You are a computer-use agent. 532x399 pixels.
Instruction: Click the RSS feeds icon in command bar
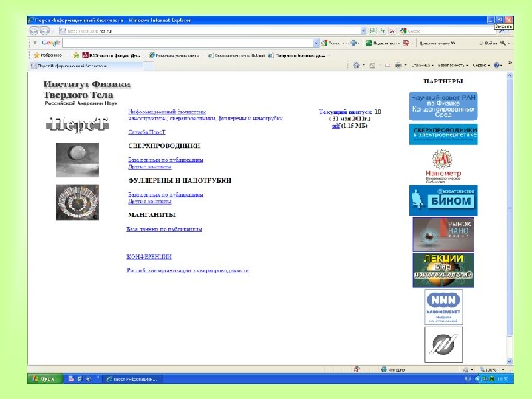pyautogui.click(x=372, y=65)
